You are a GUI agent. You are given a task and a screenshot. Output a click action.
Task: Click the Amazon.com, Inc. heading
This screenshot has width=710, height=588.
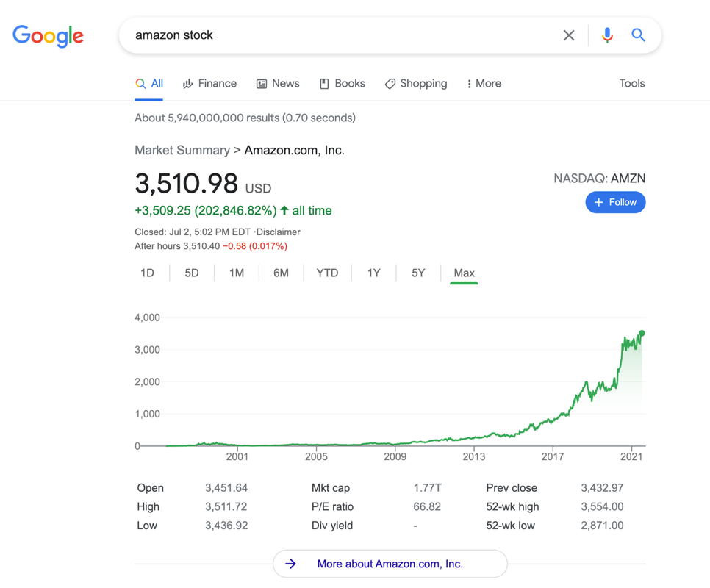point(294,150)
